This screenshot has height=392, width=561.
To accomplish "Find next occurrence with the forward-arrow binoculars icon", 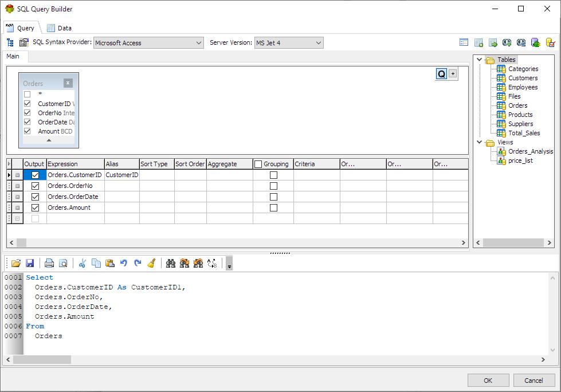I will 185,263.
